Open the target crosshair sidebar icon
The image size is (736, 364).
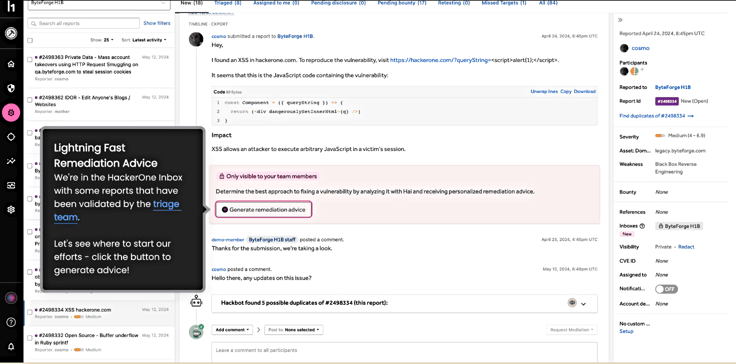11,137
